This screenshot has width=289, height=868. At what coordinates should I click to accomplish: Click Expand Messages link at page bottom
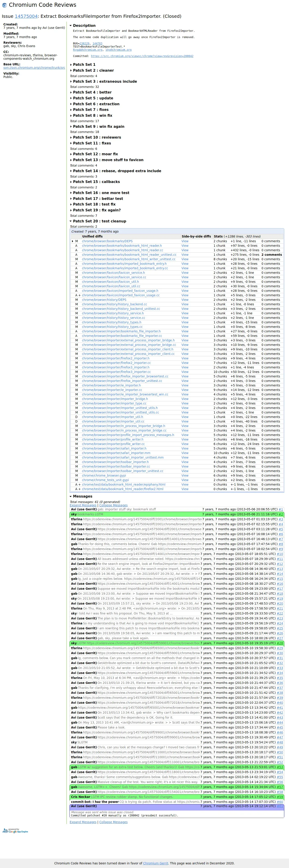click(x=83, y=822)
